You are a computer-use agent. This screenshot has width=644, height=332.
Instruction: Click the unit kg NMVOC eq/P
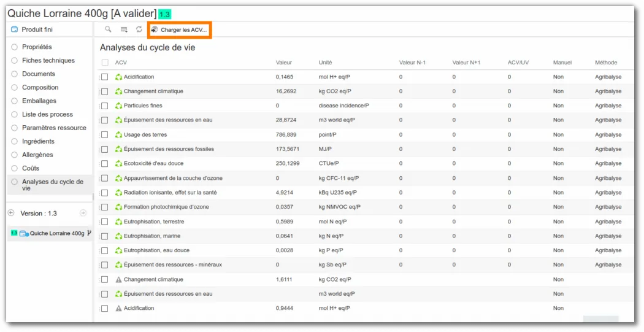340,207
